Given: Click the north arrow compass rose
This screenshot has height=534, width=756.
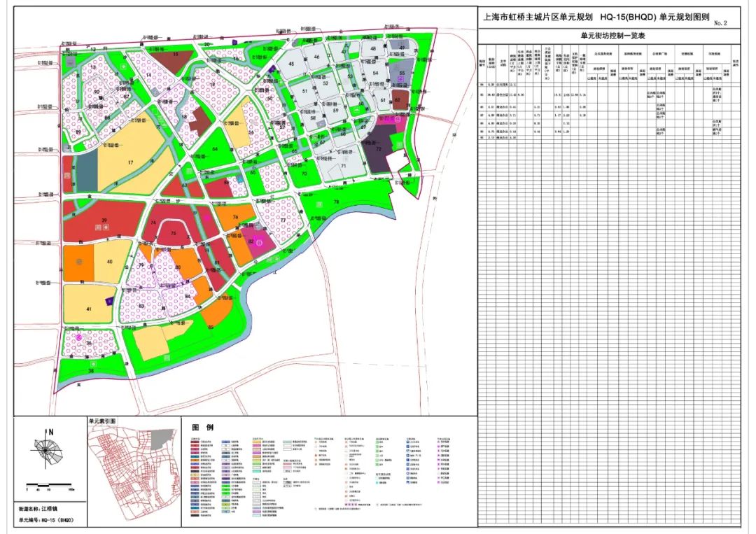Looking at the screenshot, I should click(x=46, y=449).
